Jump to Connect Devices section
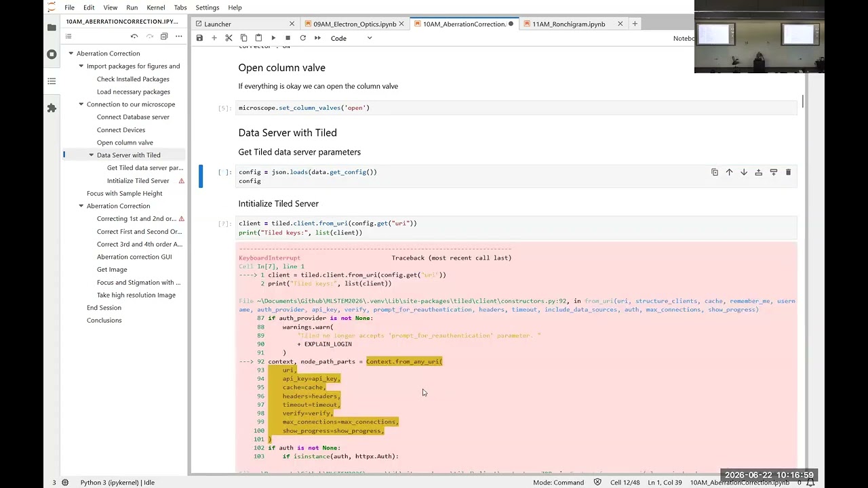 (x=121, y=130)
